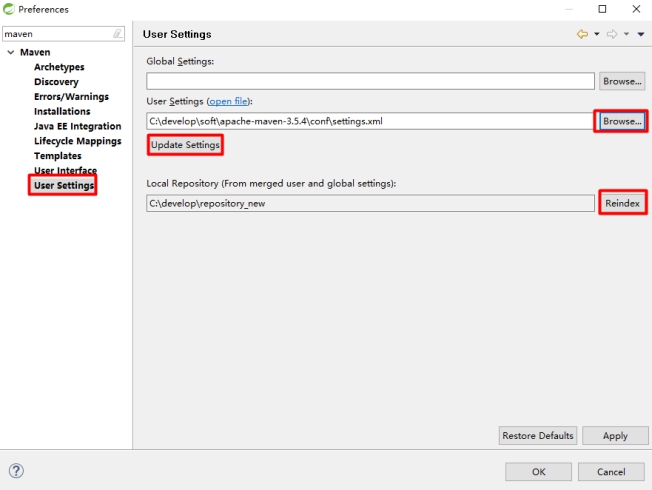Screen dimensions: 652x490
Task: Click the Local Repository path field
Action: (370, 203)
